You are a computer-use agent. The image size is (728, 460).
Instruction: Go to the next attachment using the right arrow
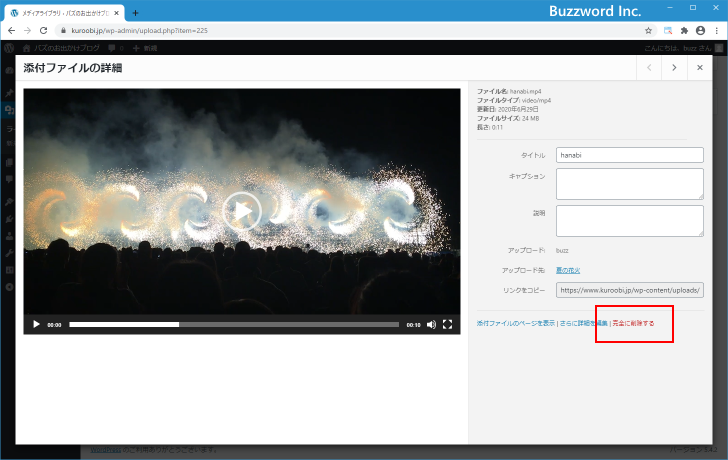(x=674, y=68)
